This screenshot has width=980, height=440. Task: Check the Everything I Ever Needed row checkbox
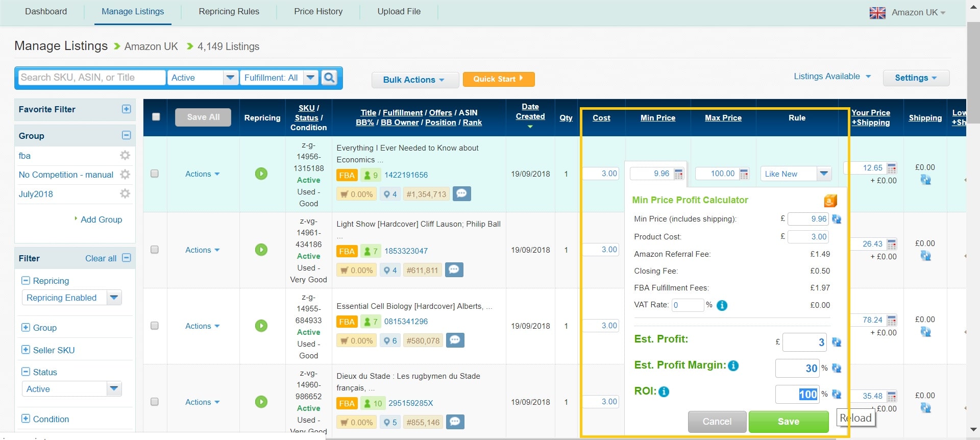(155, 174)
